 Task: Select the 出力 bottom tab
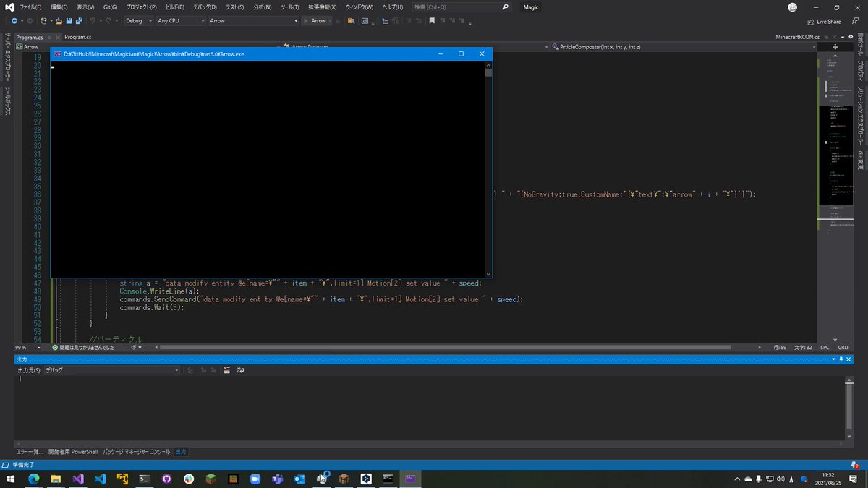(x=180, y=452)
